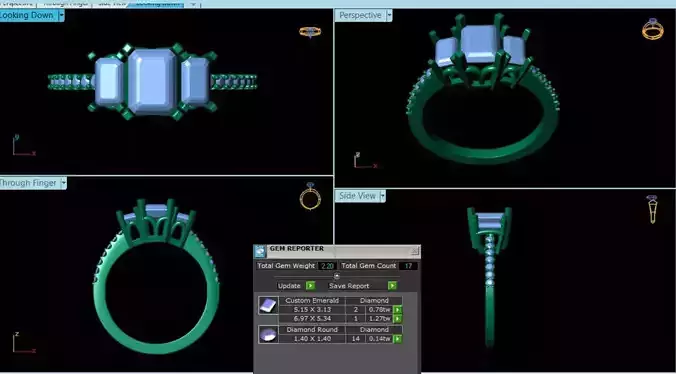Screen dimensions: 676x374
Task: Click the ring orientation icon in Perspective viewport
Action: point(653,29)
